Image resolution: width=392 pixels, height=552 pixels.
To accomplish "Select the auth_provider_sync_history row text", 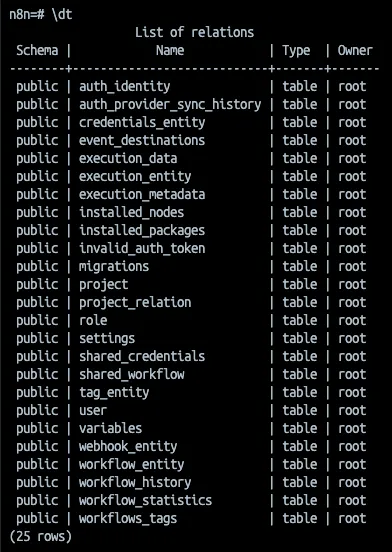I will [170, 105].
